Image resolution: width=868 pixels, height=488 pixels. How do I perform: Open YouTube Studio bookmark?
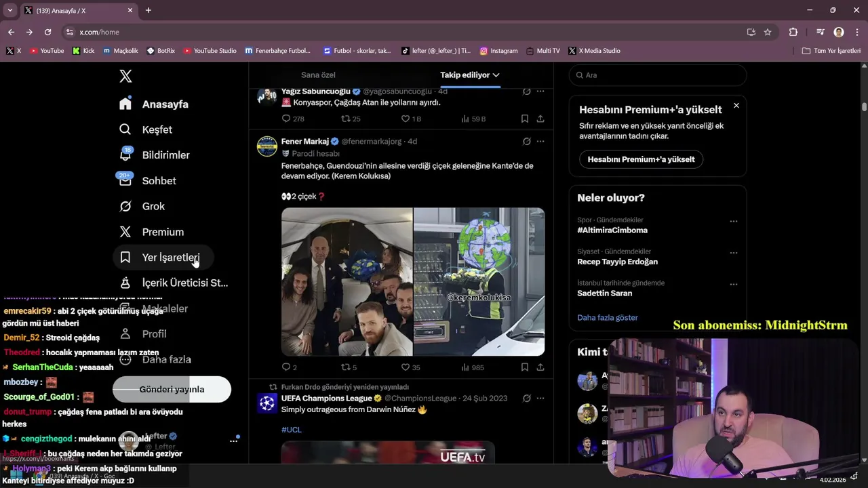[209, 51]
